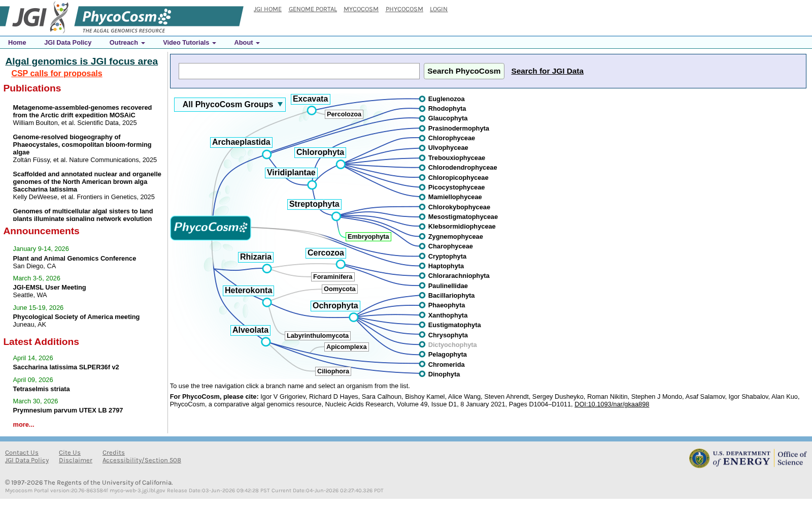This screenshot has width=812, height=508.
Task: Open the JGI Data Policy menu item
Action: click(68, 43)
